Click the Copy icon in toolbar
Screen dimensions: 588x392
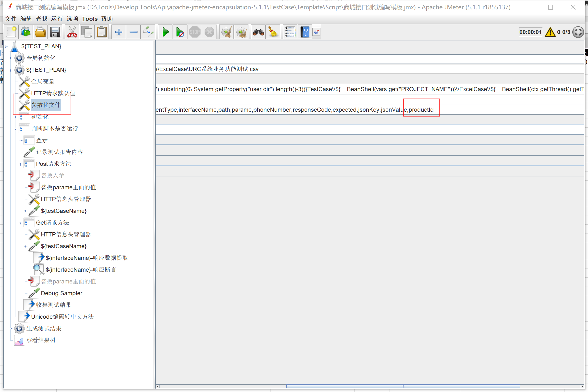coord(87,32)
